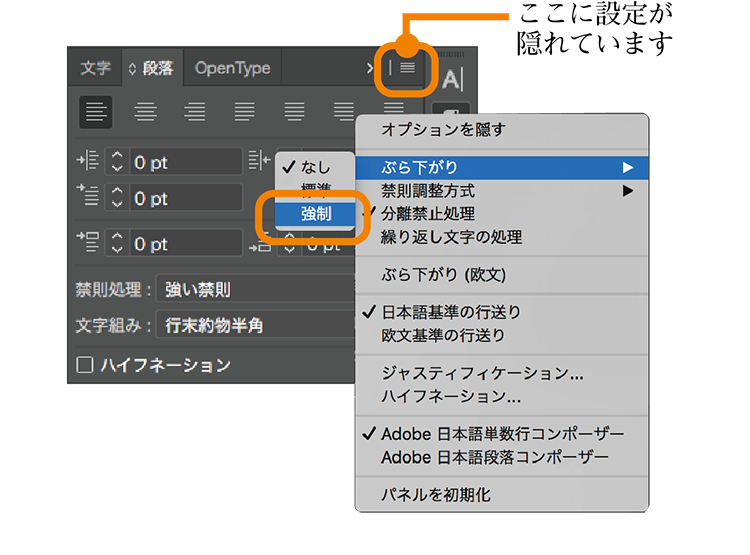This screenshot has width=750, height=555.
Task: Select the left align paragraph icon
Action: point(96,112)
